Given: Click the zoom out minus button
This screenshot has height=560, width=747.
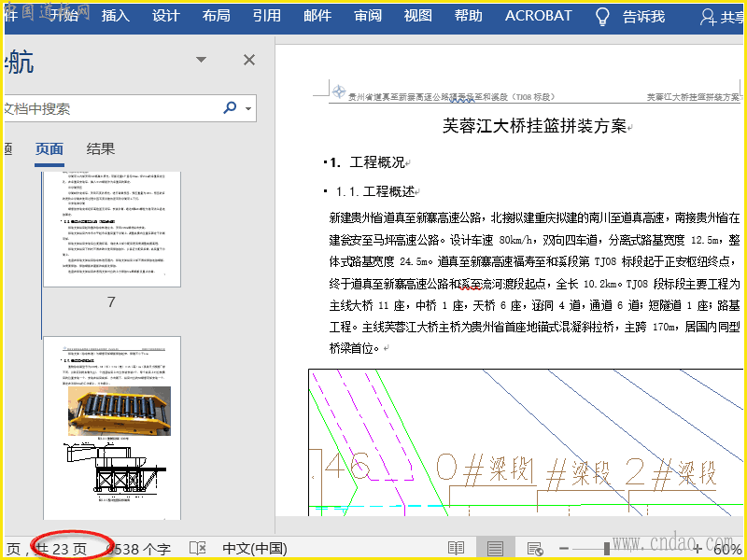Looking at the screenshot, I should (564, 549).
